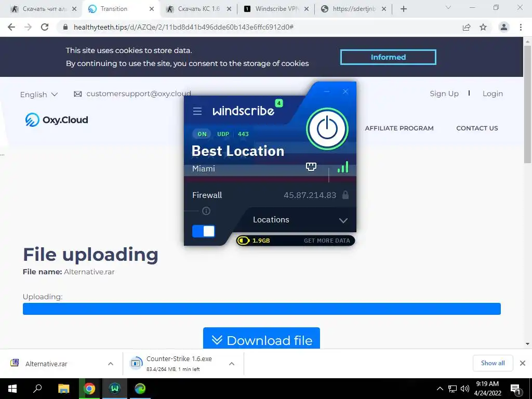Click the Windscribe power connect button

click(x=327, y=129)
